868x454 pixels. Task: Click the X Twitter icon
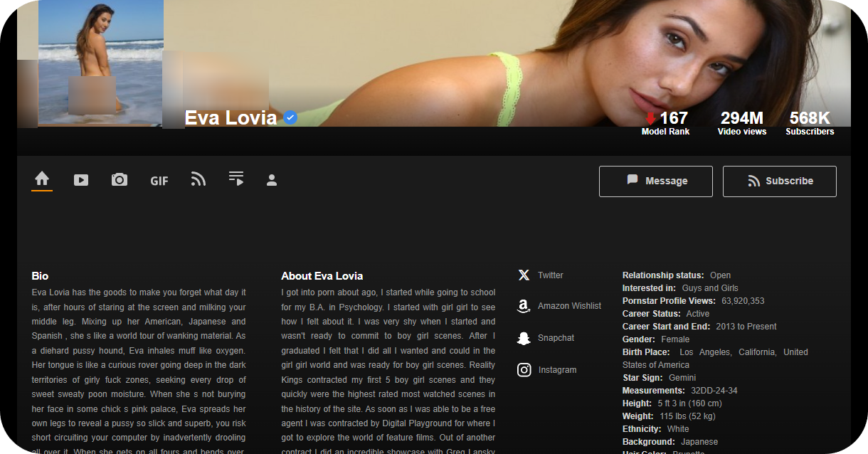point(524,275)
